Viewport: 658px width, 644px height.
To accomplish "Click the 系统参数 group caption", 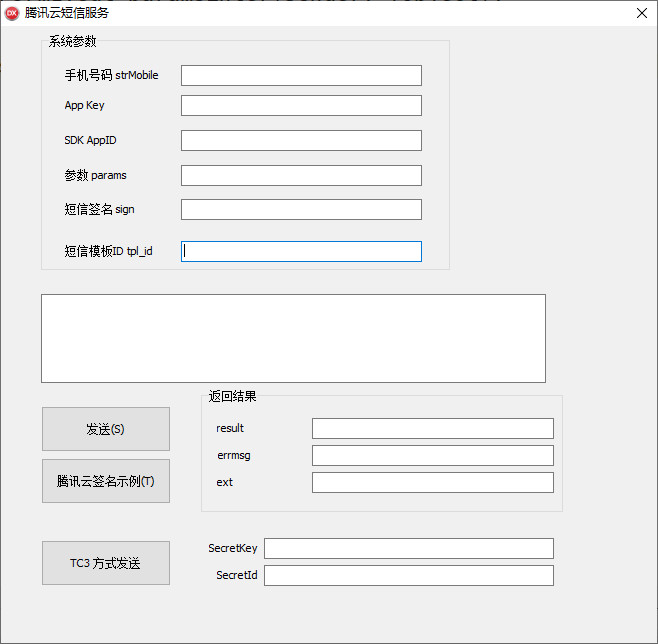I will [73, 41].
